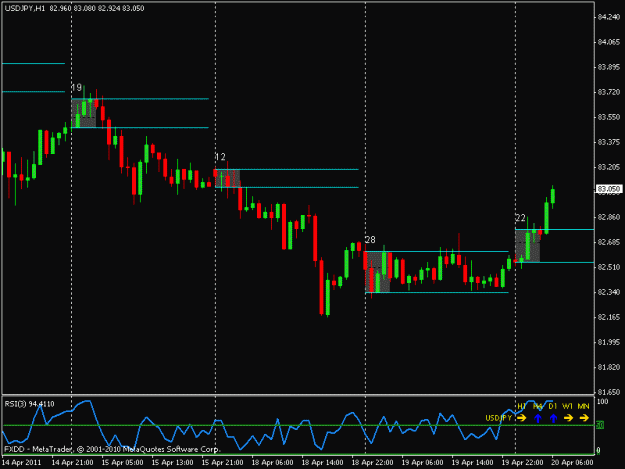Image resolution: width=625 pixels, height=469 pixels.
Task: Click the green RSI level 50 label
Action: tap(600, 425)
